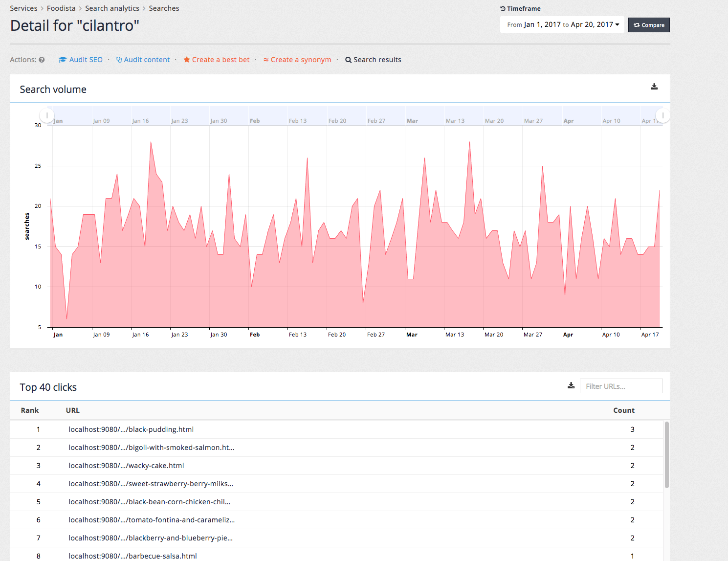
Task: Navigate to the Search analytics breadcrumb
Action: 112,8
